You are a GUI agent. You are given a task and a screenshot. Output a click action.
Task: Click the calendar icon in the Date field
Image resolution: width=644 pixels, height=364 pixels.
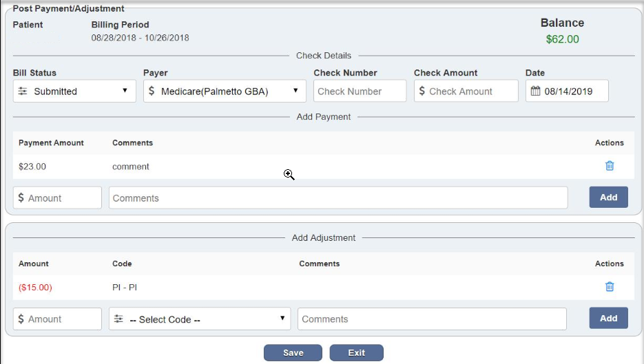[x=535, y=91]
